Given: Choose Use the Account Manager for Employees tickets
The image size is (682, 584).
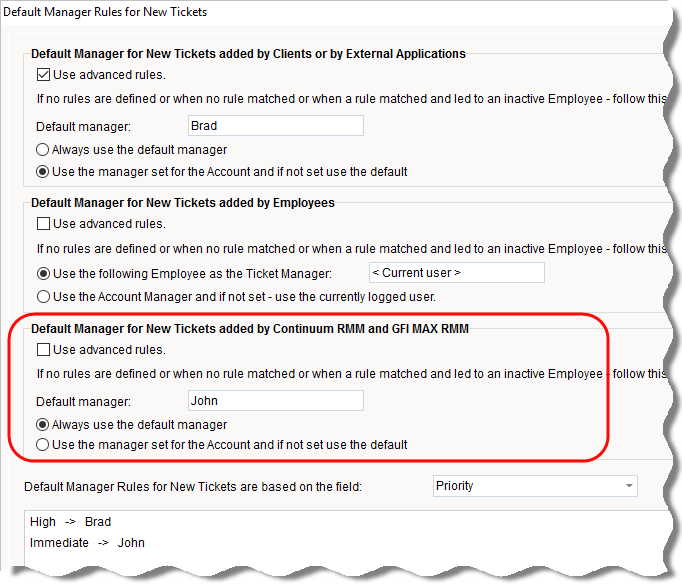Looking at the screenshot, I should (44, 296).
